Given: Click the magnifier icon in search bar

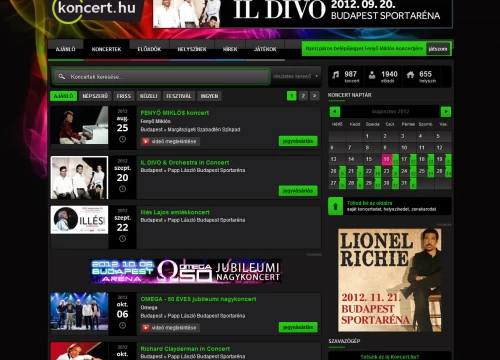Looking at the screenshot, I should (62, 77).
